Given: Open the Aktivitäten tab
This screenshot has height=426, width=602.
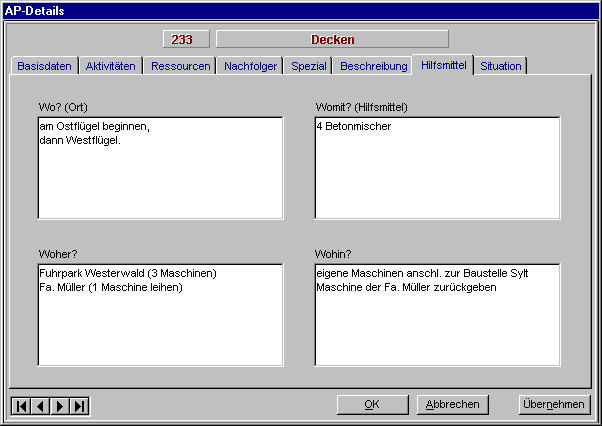Looking at the screenshot, I should click(x=110, y=66).
